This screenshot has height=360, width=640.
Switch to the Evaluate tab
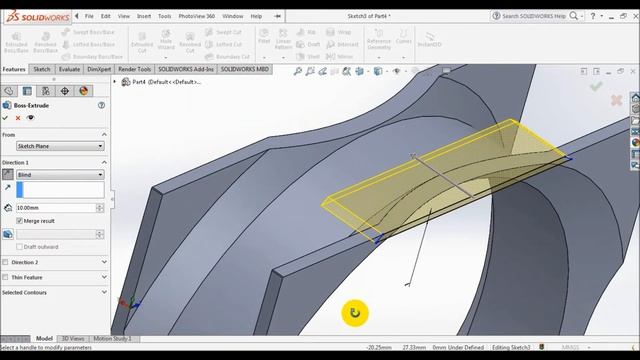[69, 69]
